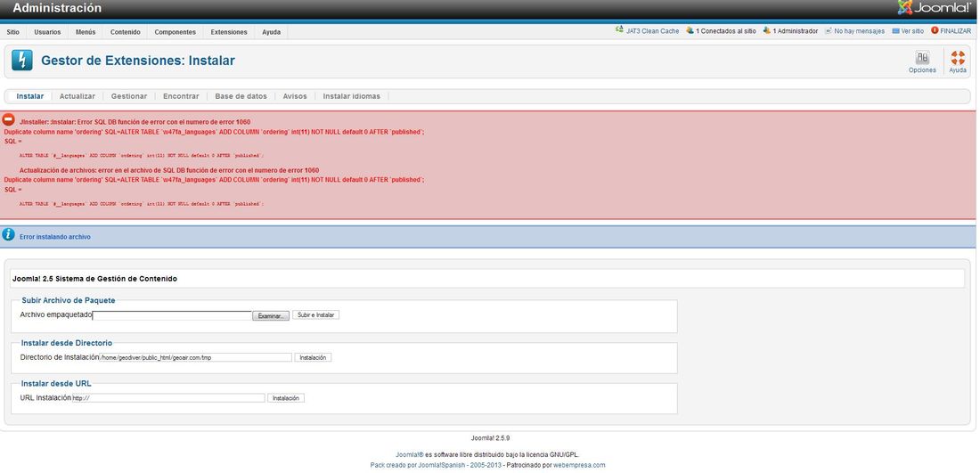Click the messages envelope icon
The height and width of the screenshot is (473, 980).
pos(829,30)
